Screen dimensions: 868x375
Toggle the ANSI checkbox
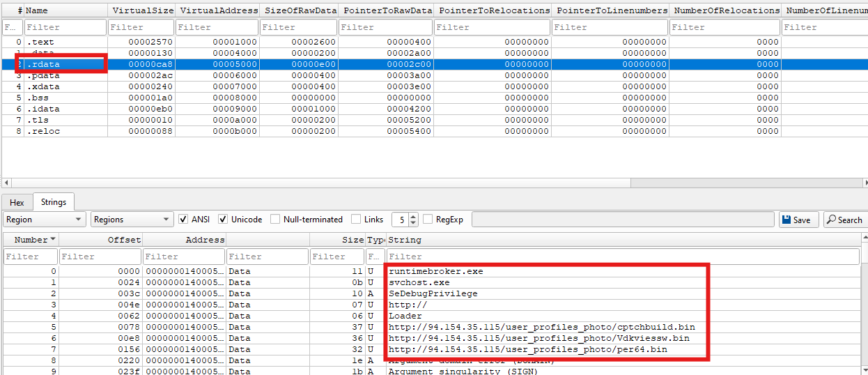click(184, 220)
